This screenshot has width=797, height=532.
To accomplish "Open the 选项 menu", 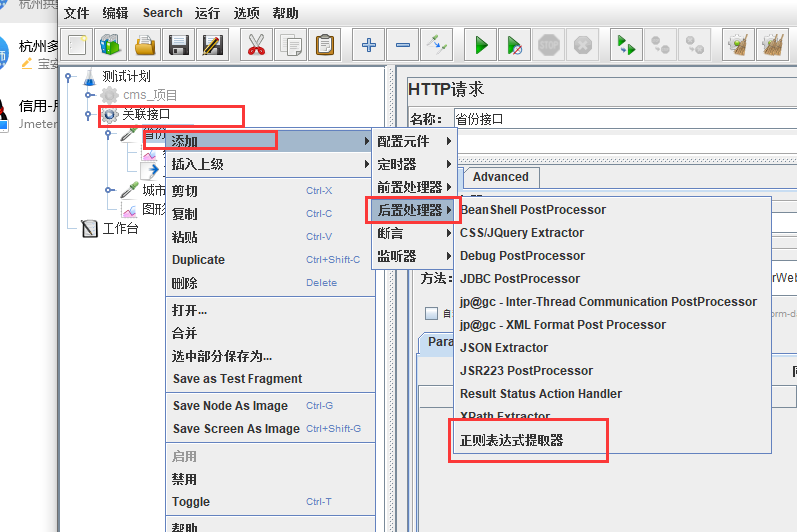I will [247, 13].
